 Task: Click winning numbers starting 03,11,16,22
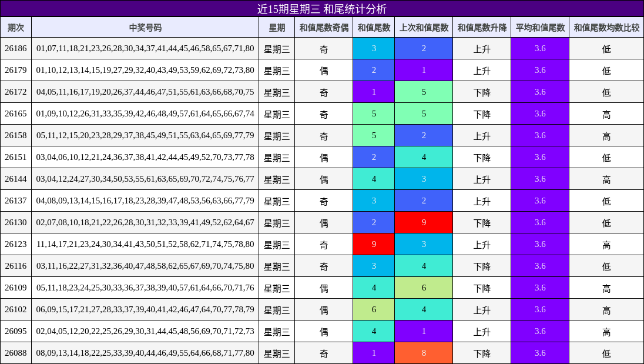point(145,266)
